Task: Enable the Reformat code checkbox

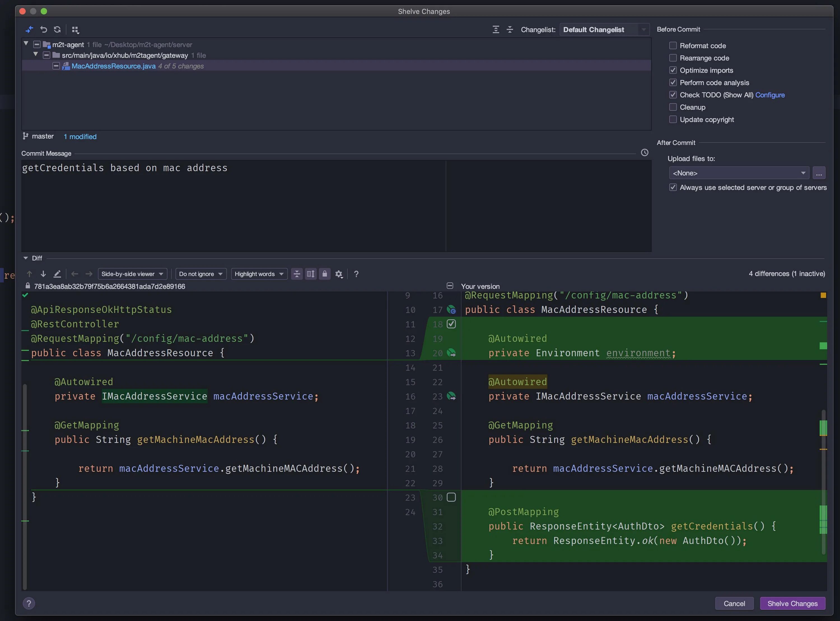Action: [x=673, y=45]
